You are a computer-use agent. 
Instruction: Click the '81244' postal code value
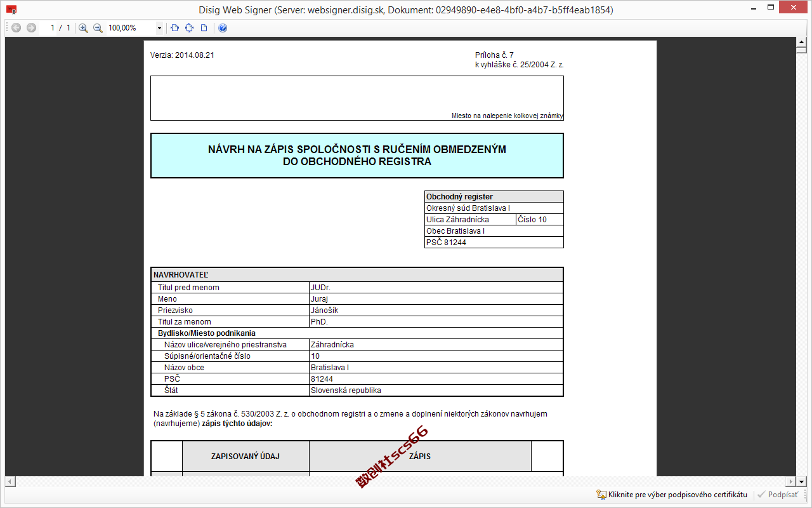pos(322,379)
